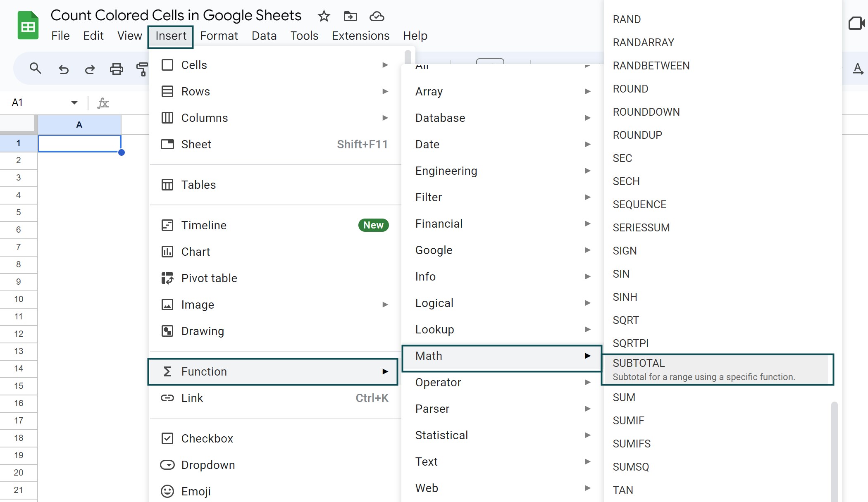Expand the Lookup function category

pos(502,329)
